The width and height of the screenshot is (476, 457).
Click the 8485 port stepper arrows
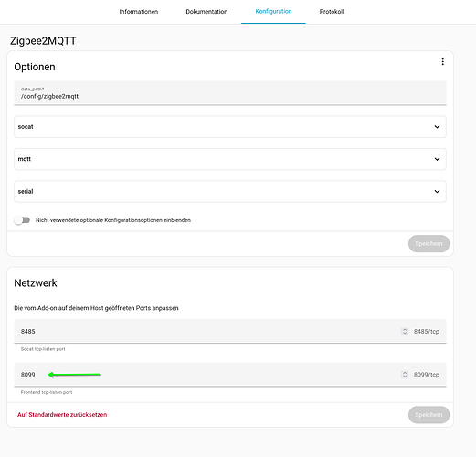click(x=405, y=331)
